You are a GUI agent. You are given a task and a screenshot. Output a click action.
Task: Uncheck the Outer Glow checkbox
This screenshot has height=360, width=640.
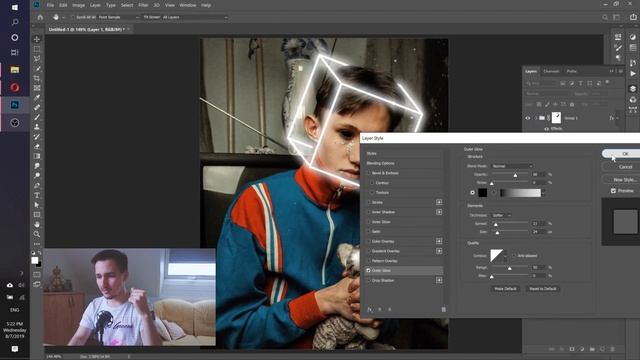[368, 270]
